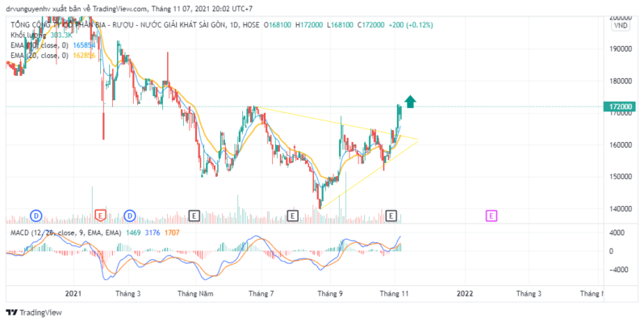Click the 150000 price axis label
Screen dimensions: 644x323
point(621,177)
